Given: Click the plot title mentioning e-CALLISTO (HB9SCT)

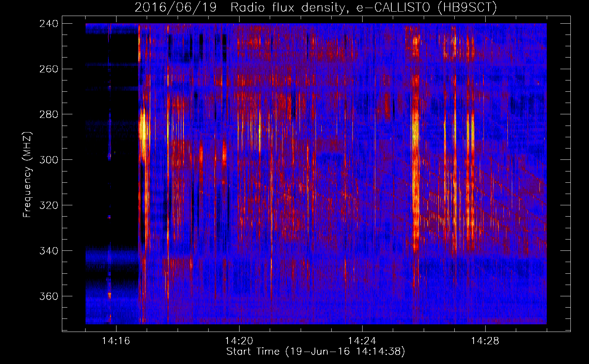Looking at the screenshot, I should coord(316,7).
